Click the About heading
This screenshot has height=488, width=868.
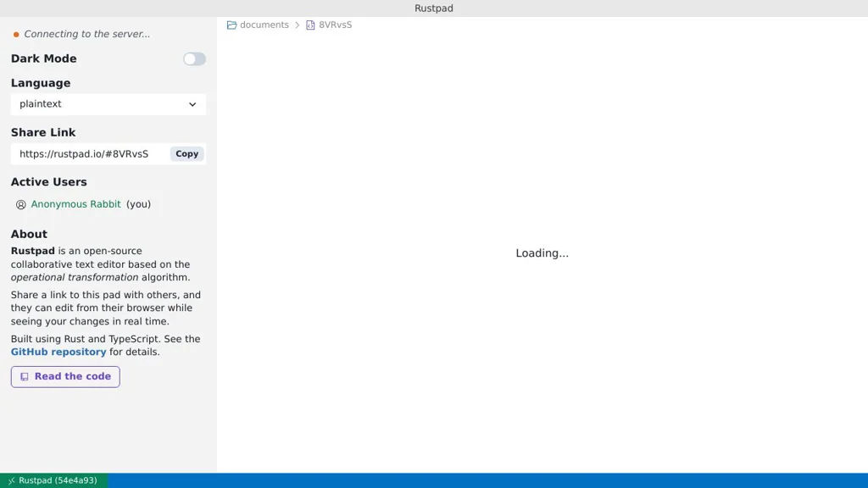[x=30, y=234]
